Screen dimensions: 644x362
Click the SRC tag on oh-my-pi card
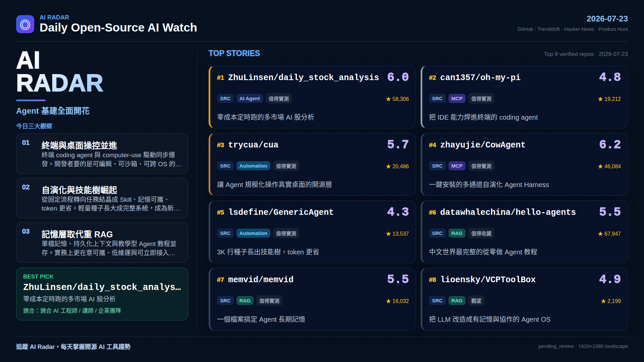(x=437, y=99)
